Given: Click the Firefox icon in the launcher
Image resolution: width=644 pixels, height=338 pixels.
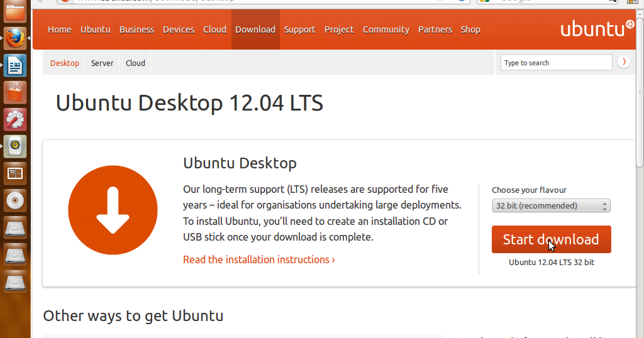Looking at the screenshot, I should [x=15, y=38].
